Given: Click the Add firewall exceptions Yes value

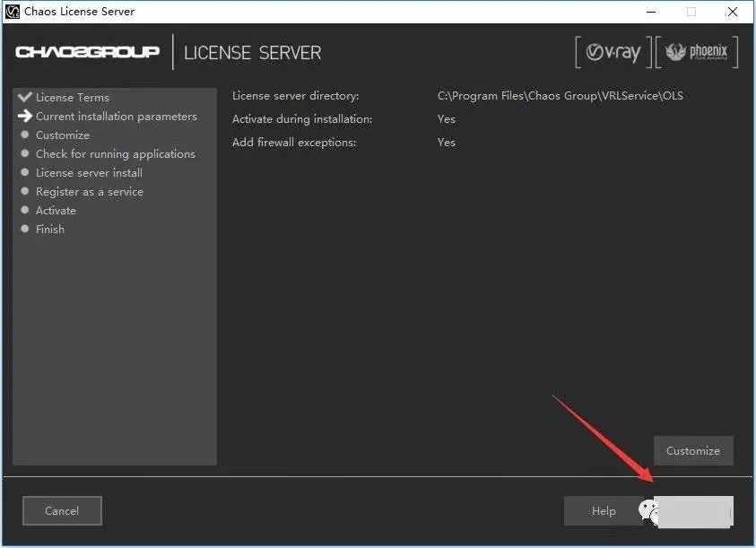Looking at the screenshot, I should click(x=447, y=142).
